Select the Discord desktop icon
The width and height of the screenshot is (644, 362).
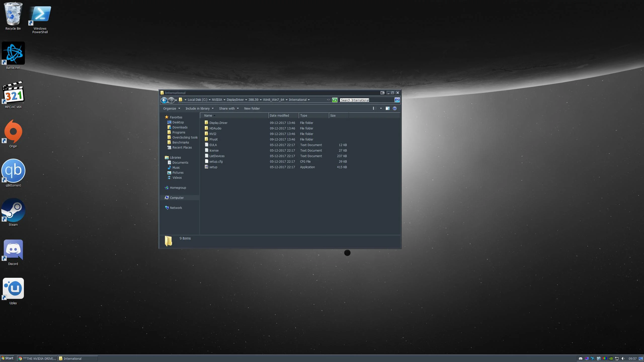[x=13, y=252]
